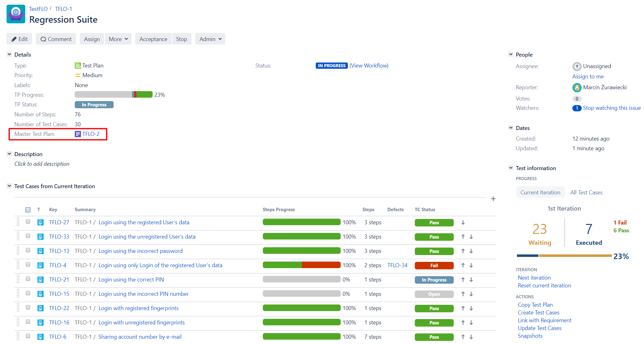
Task: Click test case type icon for TFLO-21
Action: tap(40, 280)
